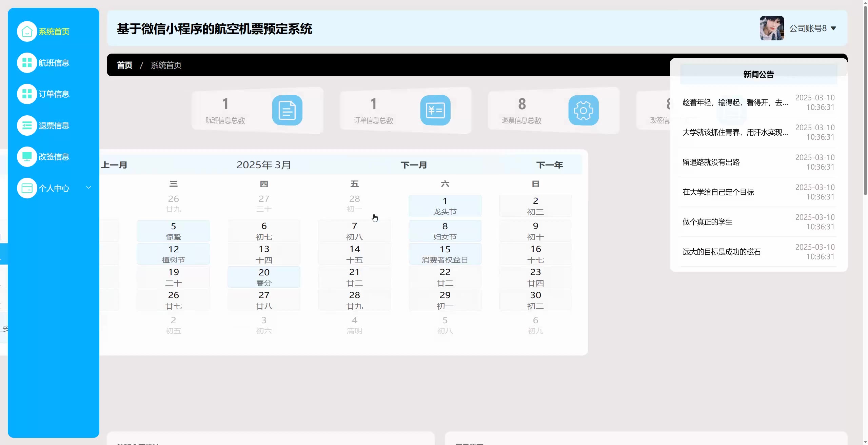Click the list icon beside 退票信息
868x445 pixels.
[27, 125]
